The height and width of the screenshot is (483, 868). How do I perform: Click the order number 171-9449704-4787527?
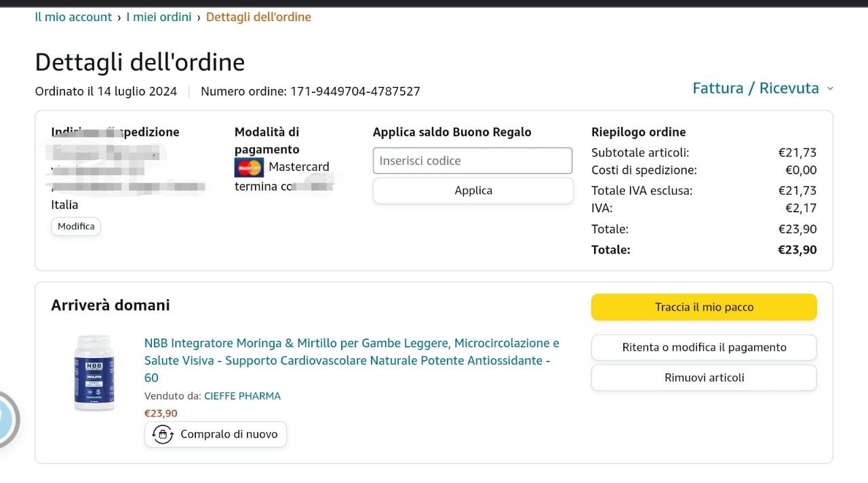[x=355, y=92]
